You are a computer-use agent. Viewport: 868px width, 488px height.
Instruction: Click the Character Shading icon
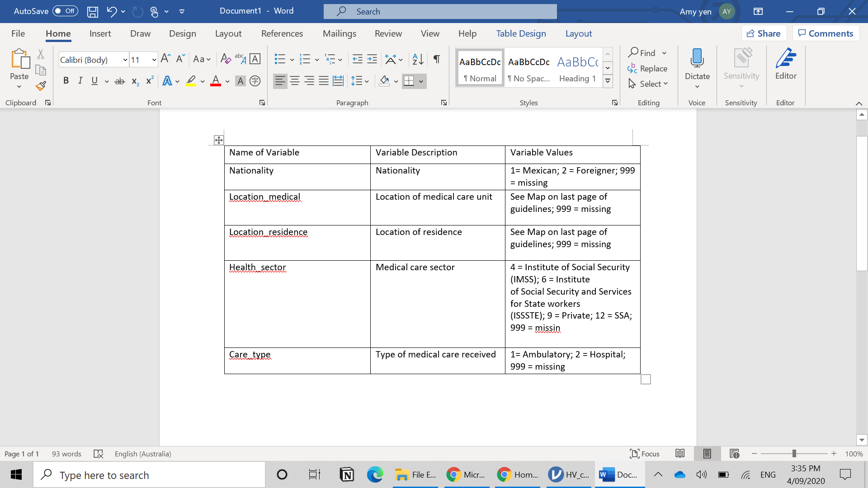pos(241,81)
